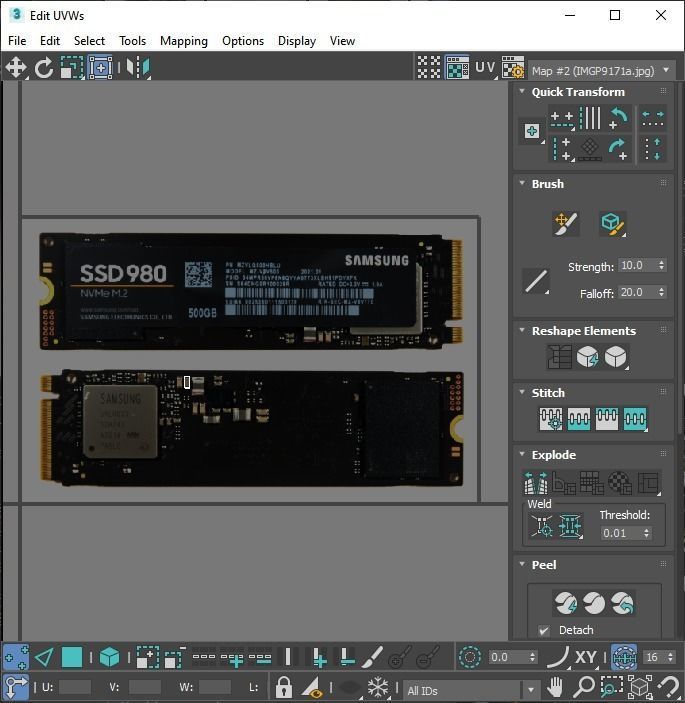Collapse the Stitch rollout
The height and width of the screenshot is (703, 685).
[x=522, y=392]
